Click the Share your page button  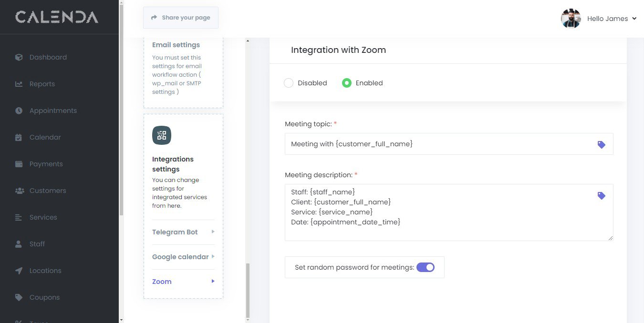pos(181,18)
